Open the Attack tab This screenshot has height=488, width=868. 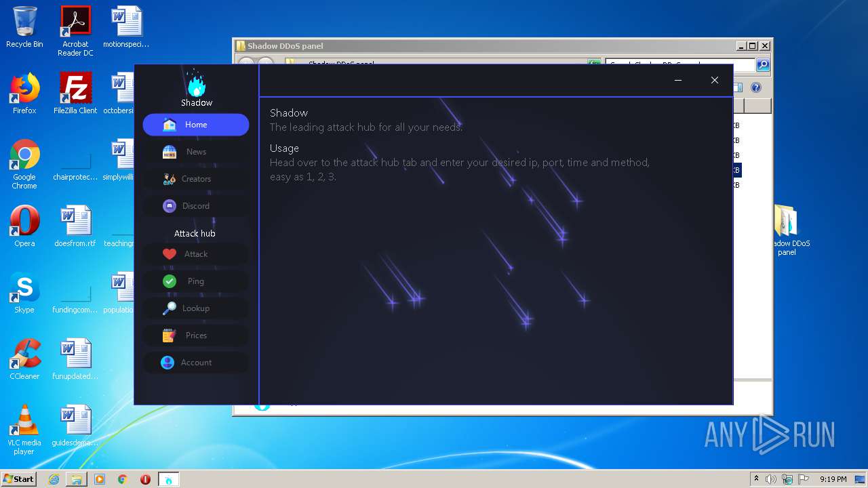(195, 254)
